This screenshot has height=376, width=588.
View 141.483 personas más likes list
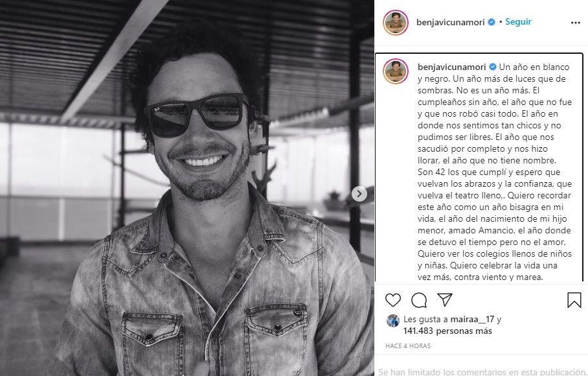click(447, 331)
